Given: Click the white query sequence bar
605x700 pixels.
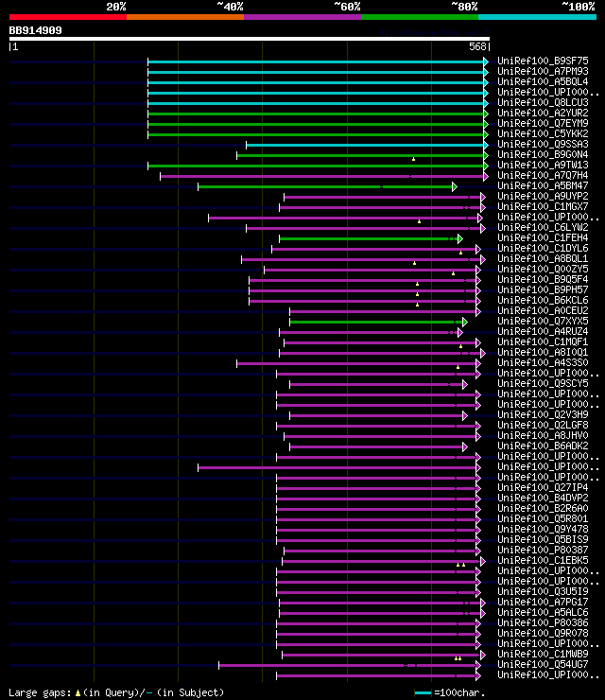Looking at the screenshot, I should pos(250,39).
